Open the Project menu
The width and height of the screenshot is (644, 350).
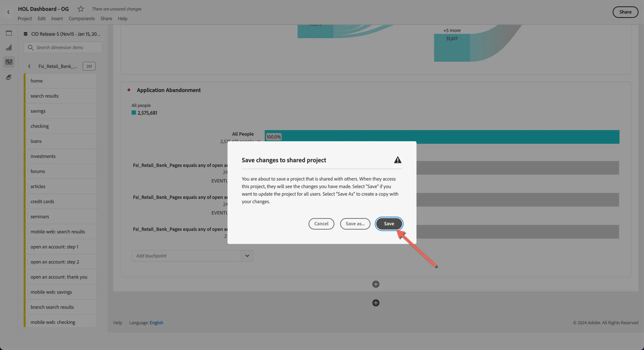point(25,19)
